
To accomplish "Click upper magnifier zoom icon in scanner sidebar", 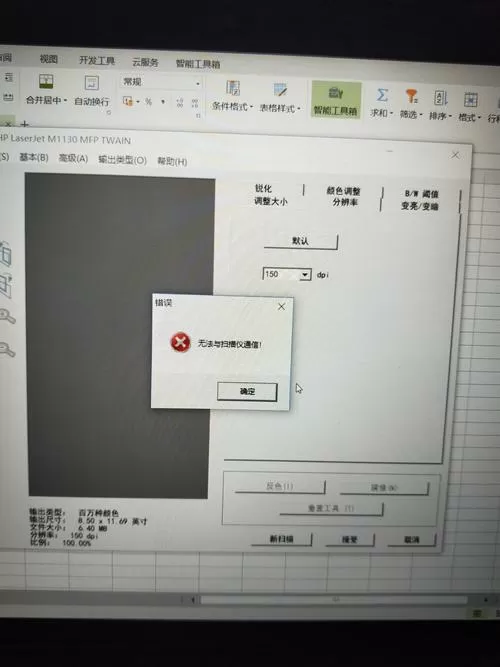I will [7, 316].
